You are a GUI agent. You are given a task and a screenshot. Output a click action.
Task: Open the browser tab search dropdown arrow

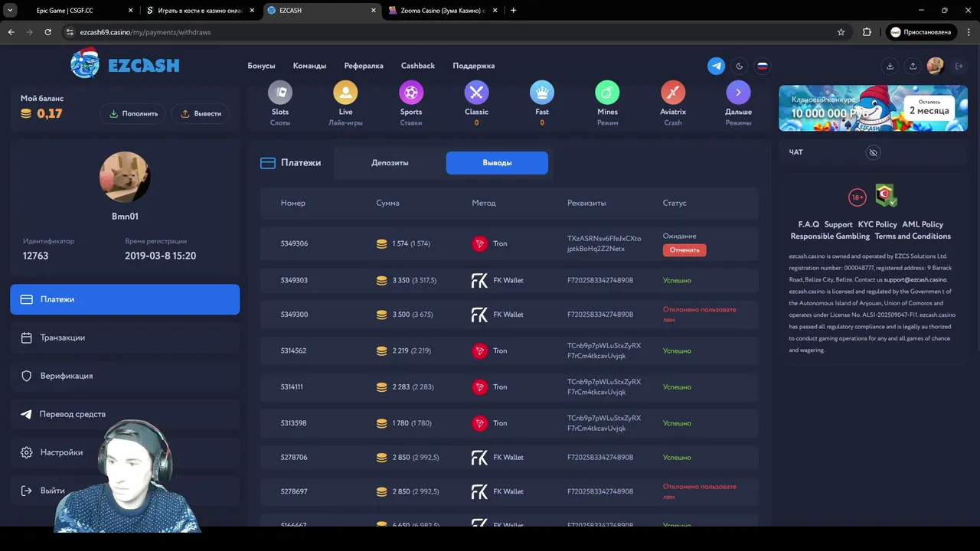[10, 11]
